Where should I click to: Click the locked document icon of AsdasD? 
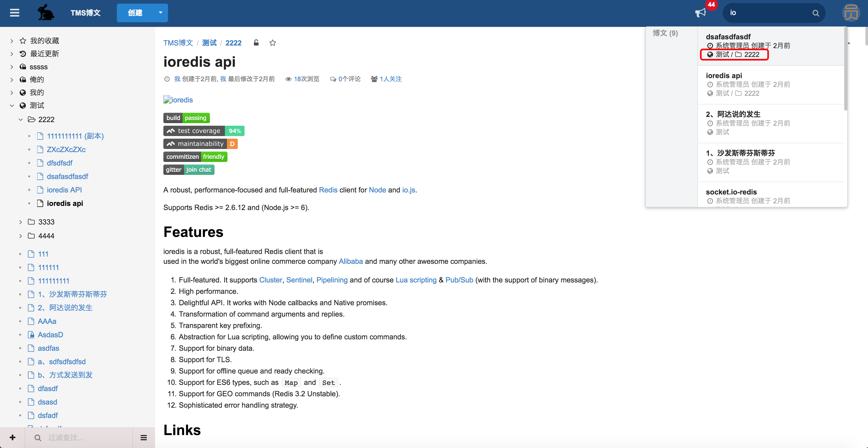(31, 334)
